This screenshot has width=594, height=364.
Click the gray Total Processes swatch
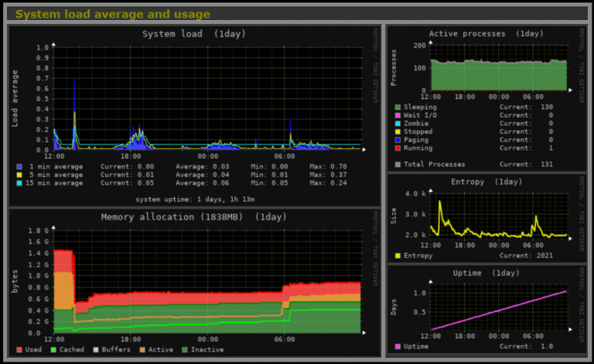(x=398, y=164)
